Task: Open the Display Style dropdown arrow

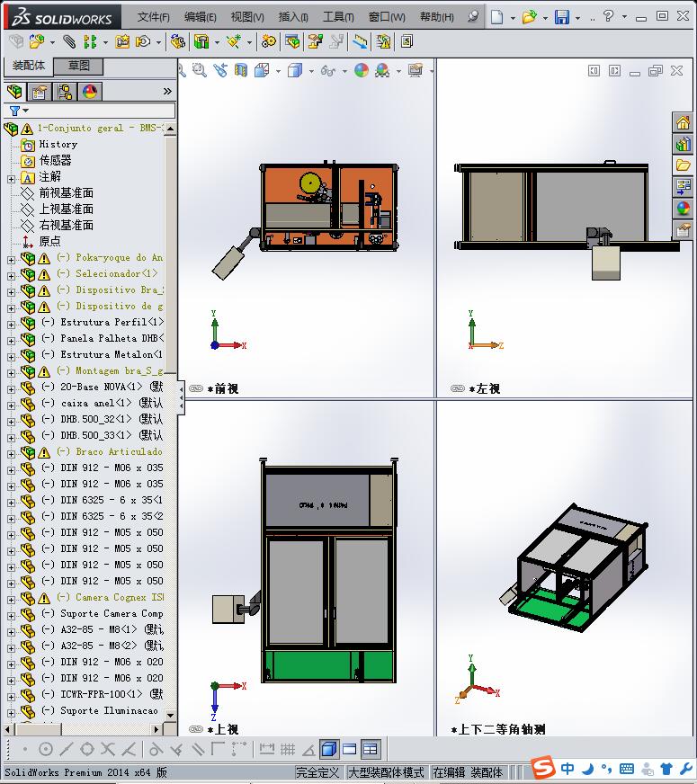Action: pyautogui.click(x=311, y=72)
